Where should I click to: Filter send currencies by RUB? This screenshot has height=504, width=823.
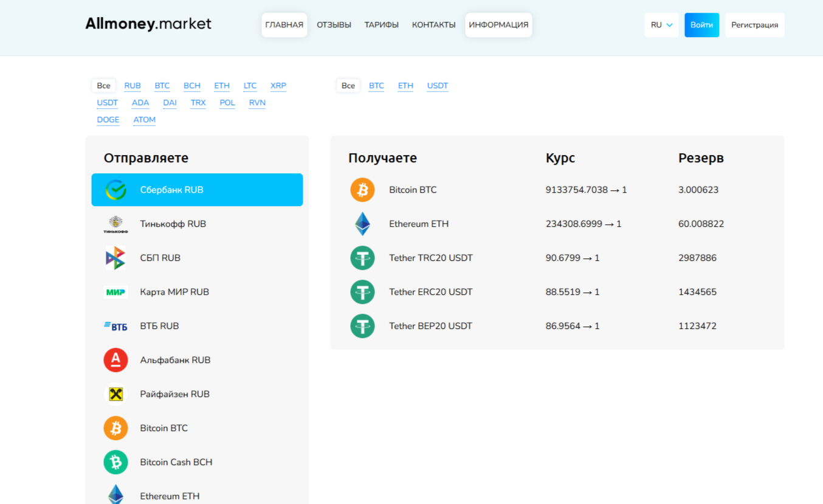(x=133, y=86)
